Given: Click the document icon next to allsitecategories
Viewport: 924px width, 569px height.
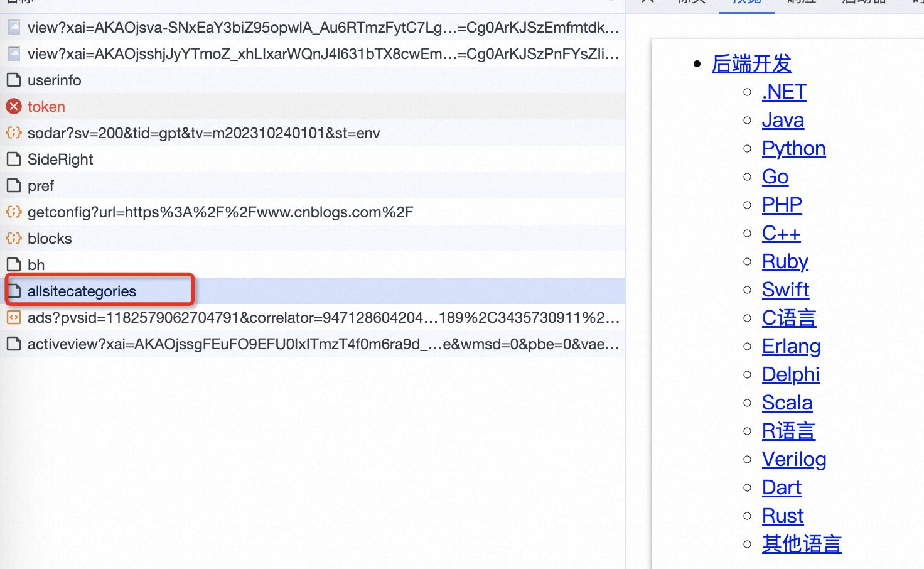Looking at the screenshot, I should pyautogui.click(x=14, y=291).
